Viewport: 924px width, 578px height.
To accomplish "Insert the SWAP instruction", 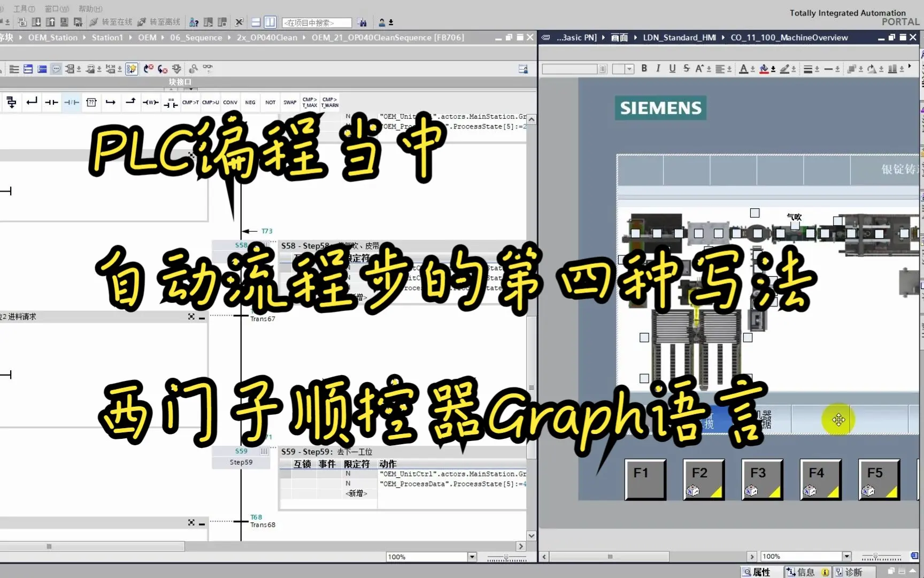I will pos(290,102).
